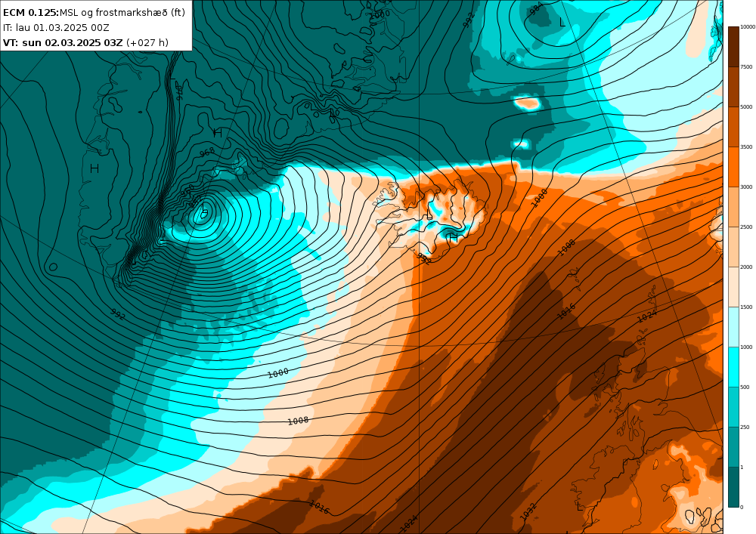Click the '(+027 h)' forecast hour text
756x534 pixels.
147,43
